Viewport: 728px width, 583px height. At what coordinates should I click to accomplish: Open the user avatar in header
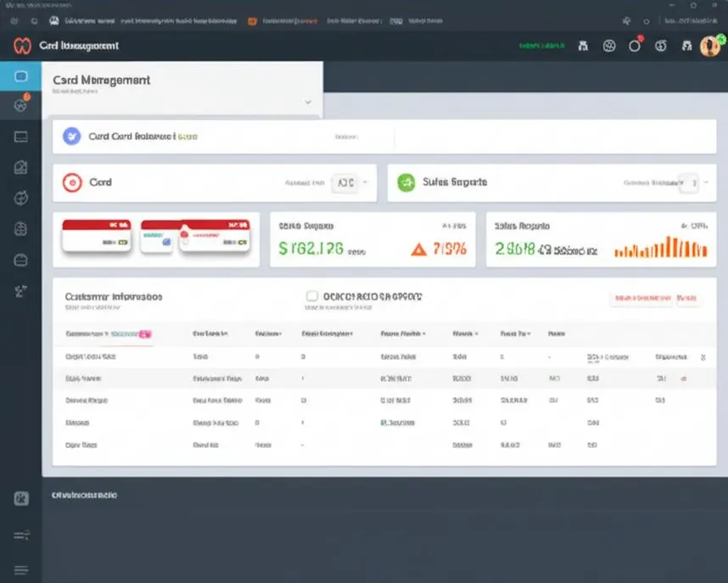click(710, 46)
